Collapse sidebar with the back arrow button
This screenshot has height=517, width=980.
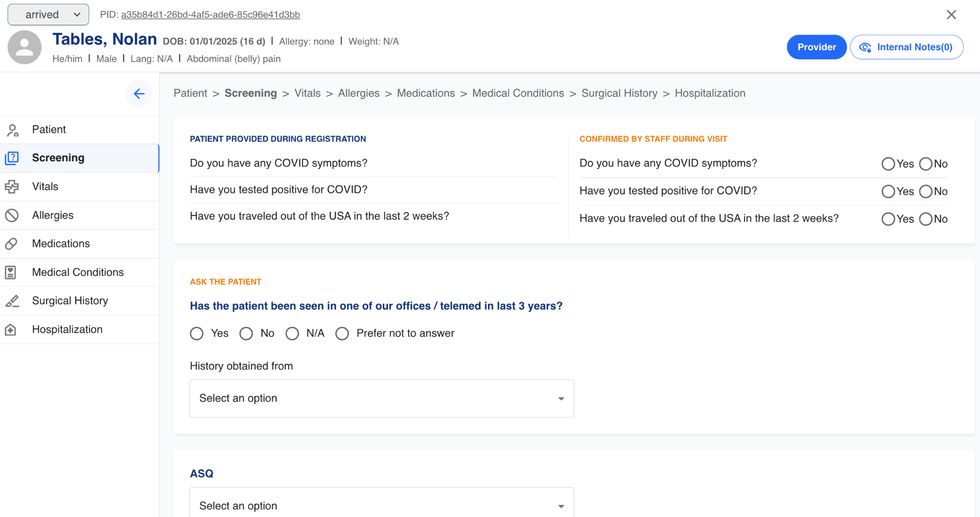[x=139, y=94]
